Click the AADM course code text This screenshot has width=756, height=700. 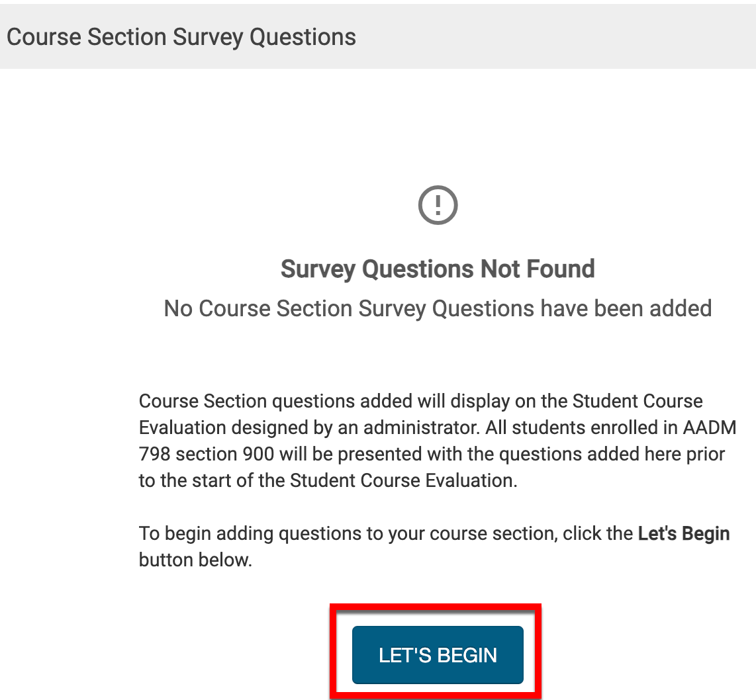(709, 427)
